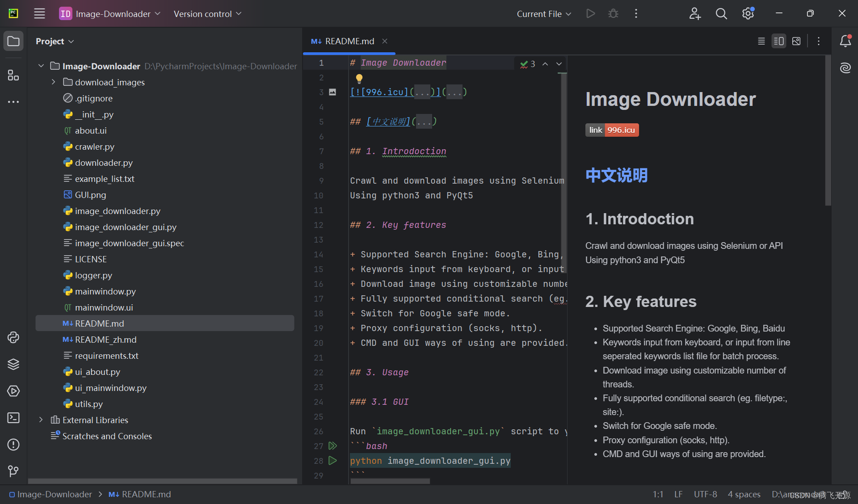Screen dimensions: 858x504
Task: Expand the download_images folder
Action: (x=54, y=82)
